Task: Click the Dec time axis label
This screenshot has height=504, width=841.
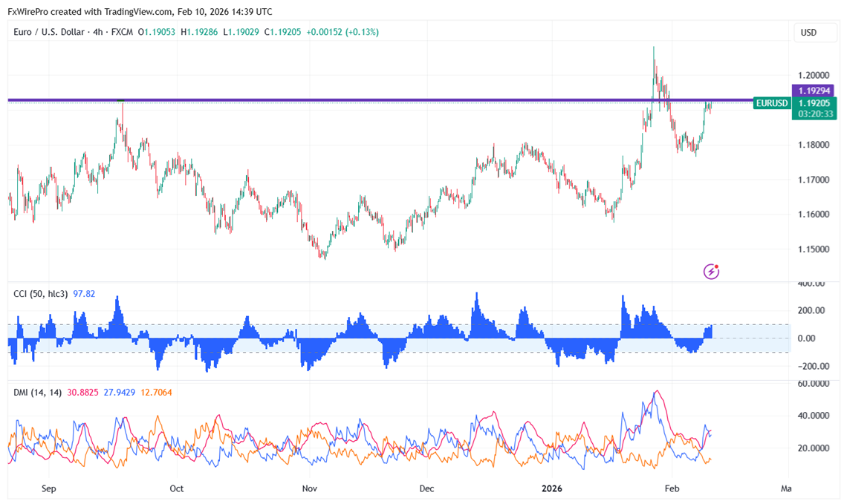Action: (x=426, y=488)
